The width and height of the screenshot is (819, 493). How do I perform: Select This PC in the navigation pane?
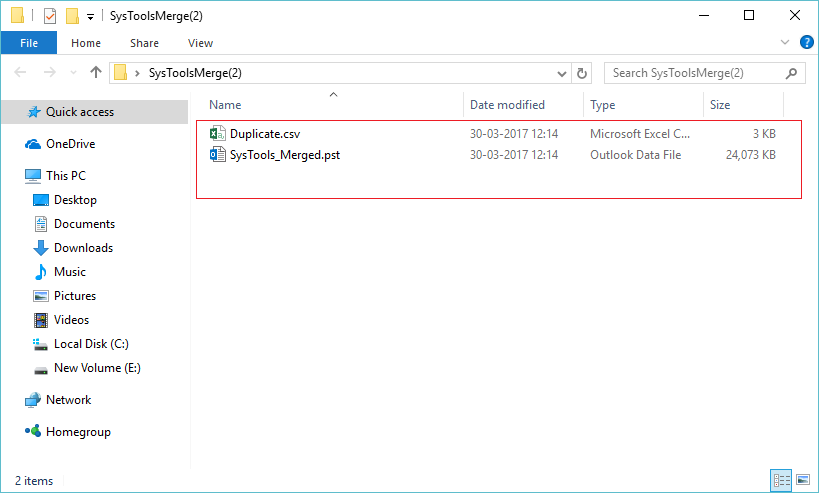coord(66,175)
